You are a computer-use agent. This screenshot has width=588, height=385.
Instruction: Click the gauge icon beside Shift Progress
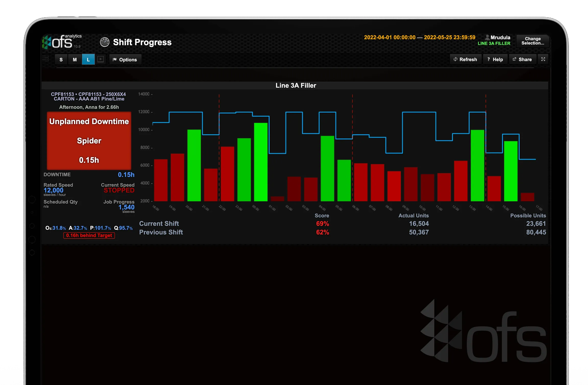point(105,42)
